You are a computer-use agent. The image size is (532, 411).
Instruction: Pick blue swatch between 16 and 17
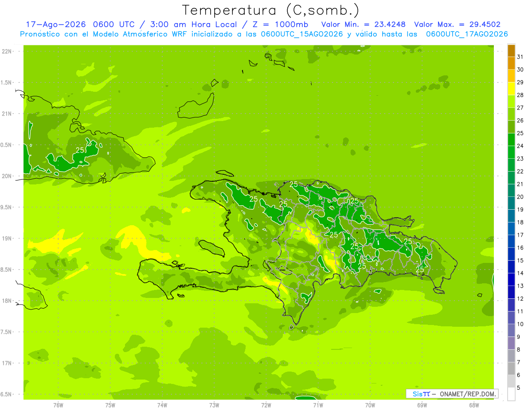pos(511,241)
